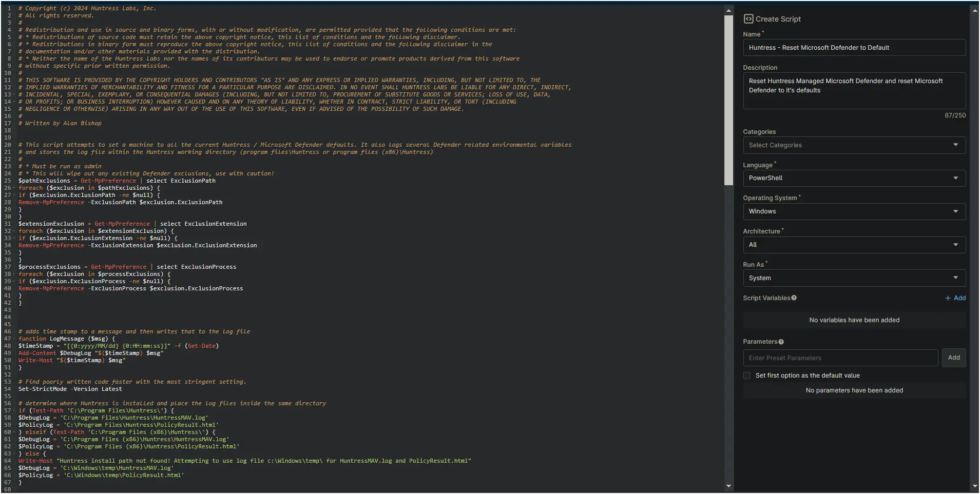Image resolution: width=980 pixels, height=494 pixels.
Task: Click the 'Set-StrictMode -Version Latest' line
Action: point(70,389)
